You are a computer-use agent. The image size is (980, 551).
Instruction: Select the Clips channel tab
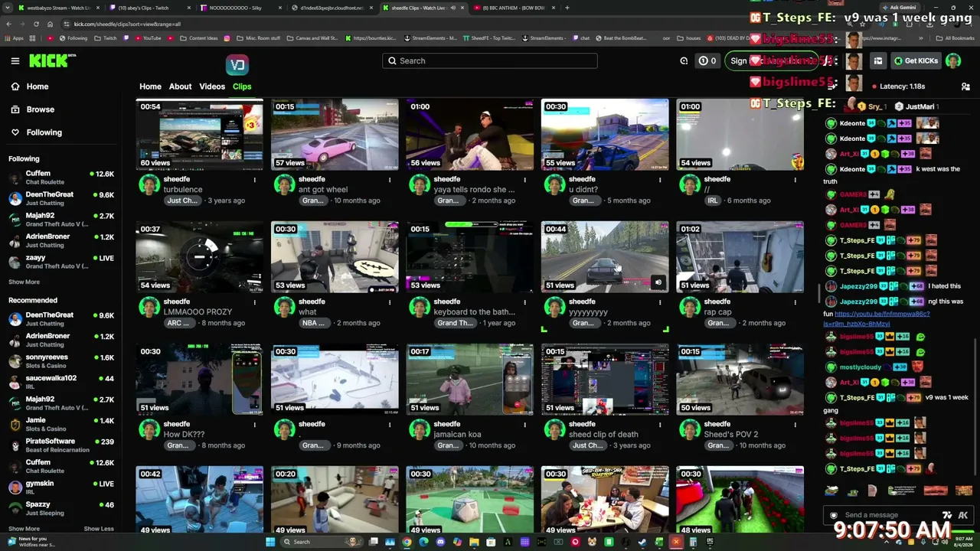coord(242,86)
